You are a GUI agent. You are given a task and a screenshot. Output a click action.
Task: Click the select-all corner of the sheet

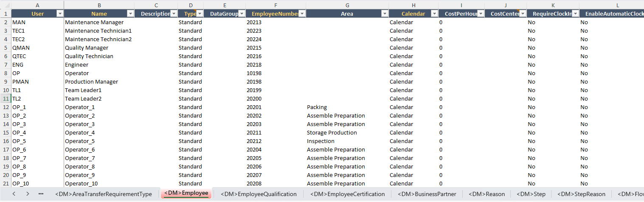[x=6, y=5]
